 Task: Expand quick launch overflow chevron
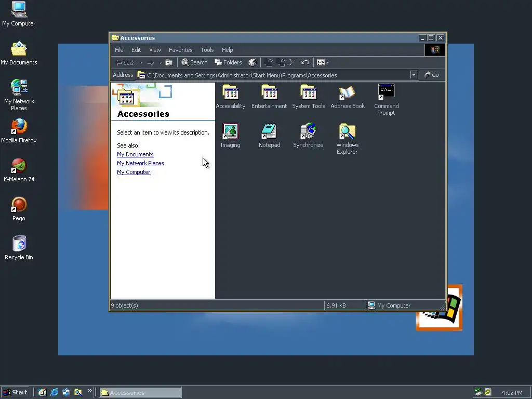(x=89, y=391)
